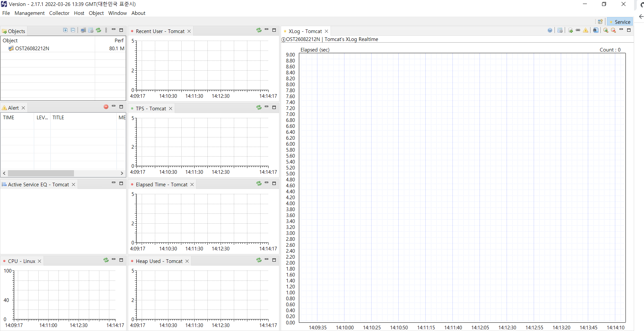Collapse all objects in Objects panel
Viewport: 644px width, 331px height.
(x=73, y=30)
